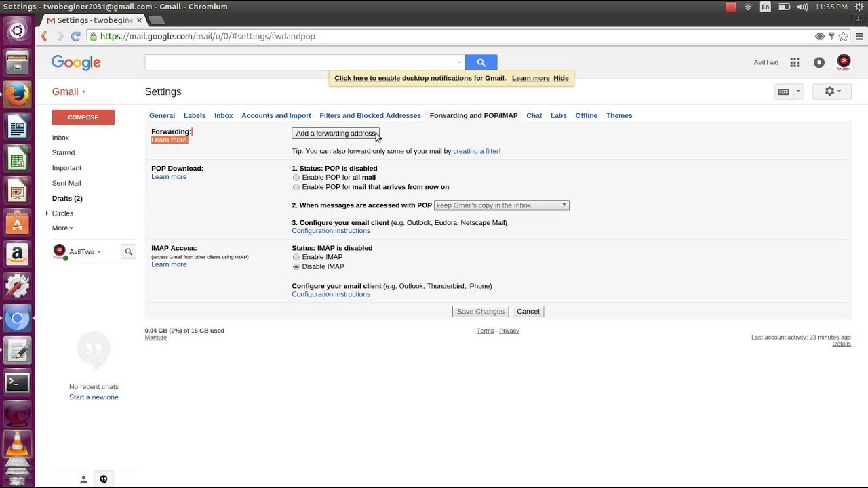This screenshot has width=868, height=488.
Task: Switch to the Chat settings tab
Action: click(534, 115)
